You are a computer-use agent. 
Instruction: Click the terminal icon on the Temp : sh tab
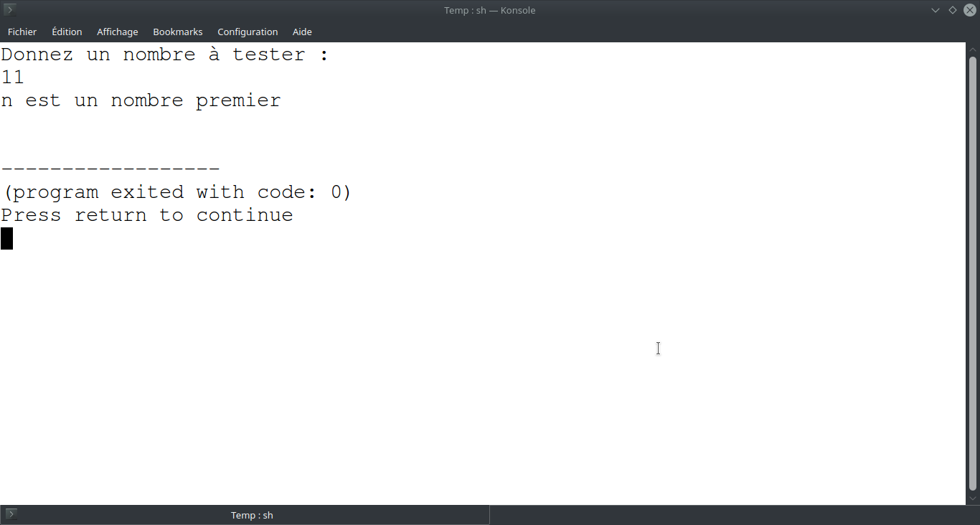pyautogui.click(x=11, y=514)
